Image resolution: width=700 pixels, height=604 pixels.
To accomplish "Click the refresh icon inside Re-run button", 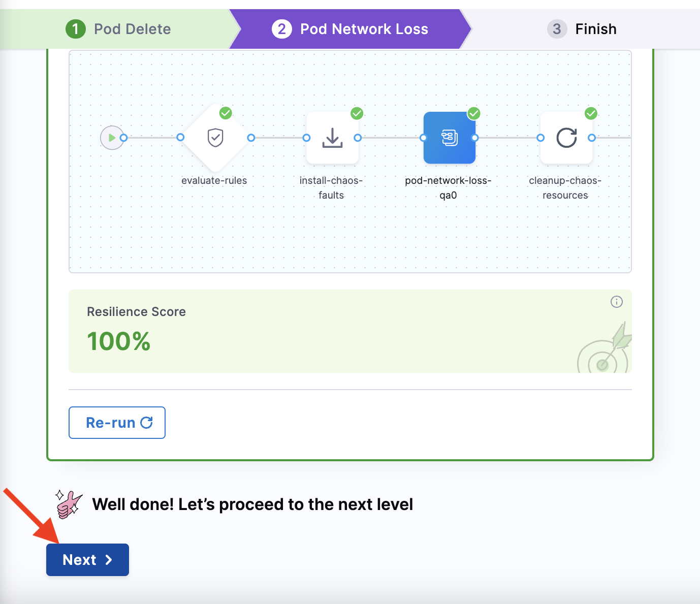I will pyautogui.click(x=146, y=422).
